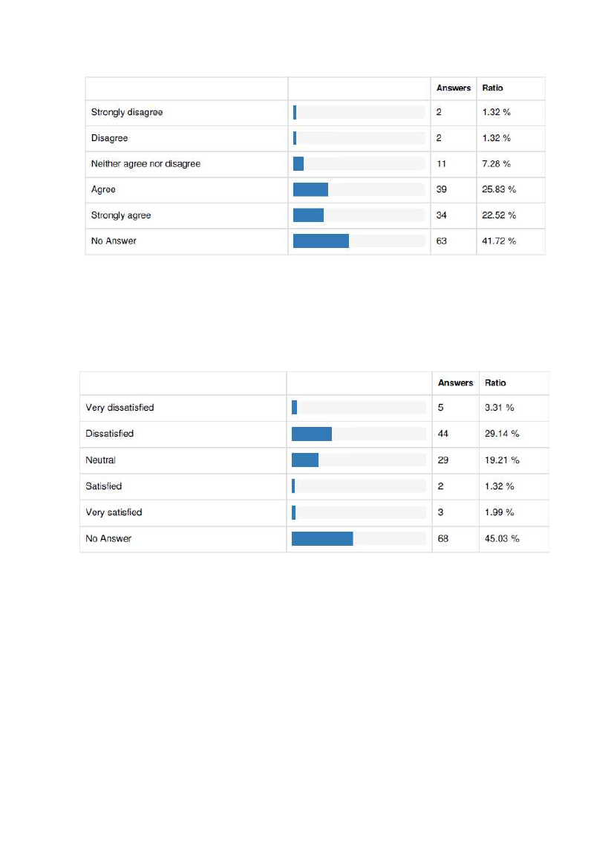Select the Very dissatisfied row label
This screenshot has width=614, height=868.
pos(120,408)
